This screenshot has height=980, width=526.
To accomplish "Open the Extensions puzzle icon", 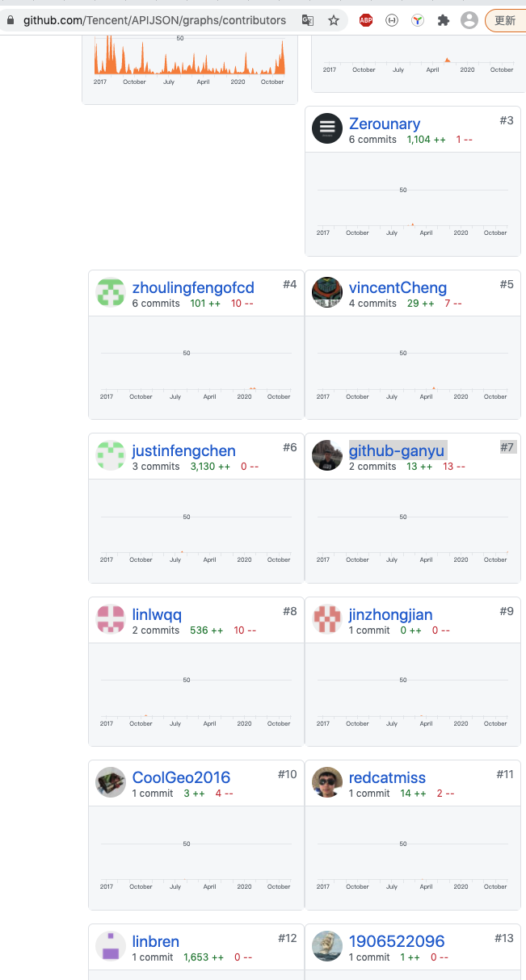I will coord(443,20).
